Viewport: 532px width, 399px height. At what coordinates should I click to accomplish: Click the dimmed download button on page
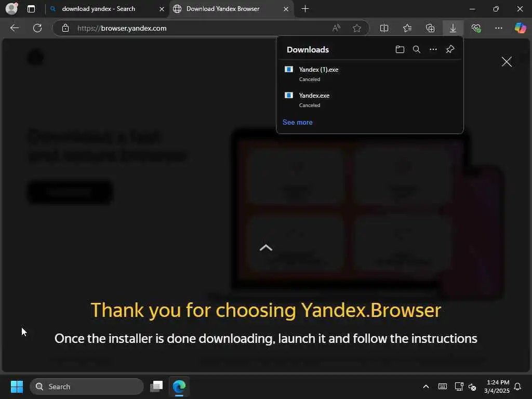(70, 192)
